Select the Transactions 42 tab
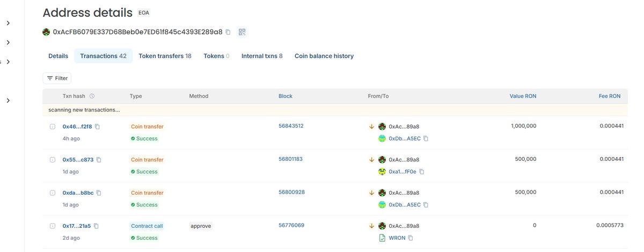The image size is (644, 252). [103, 56]
